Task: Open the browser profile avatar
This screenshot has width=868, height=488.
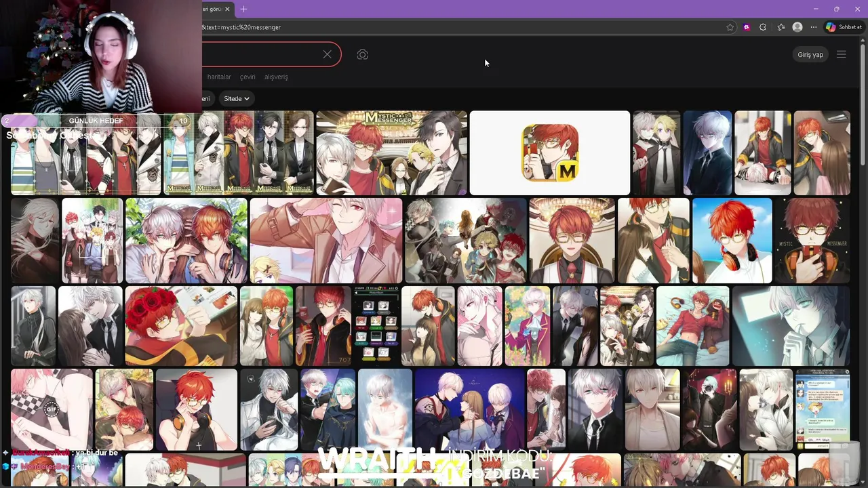Action: 797,27
